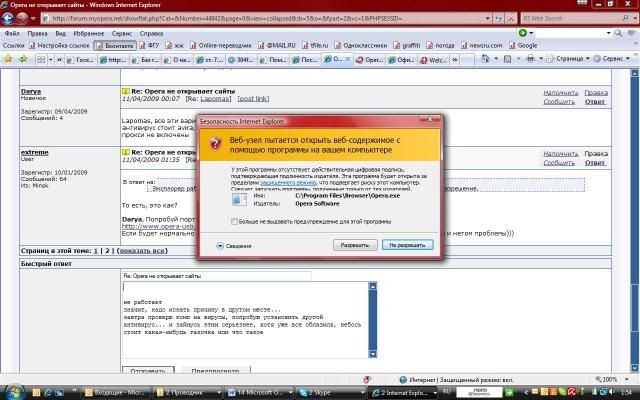Open the Favorites Center star icon

tap(8, 59)
